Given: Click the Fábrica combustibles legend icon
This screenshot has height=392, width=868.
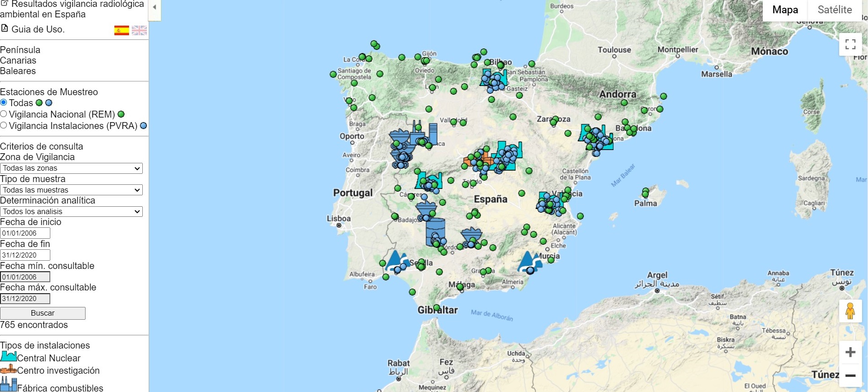Looking at the screenshot, I should (8, 383).
